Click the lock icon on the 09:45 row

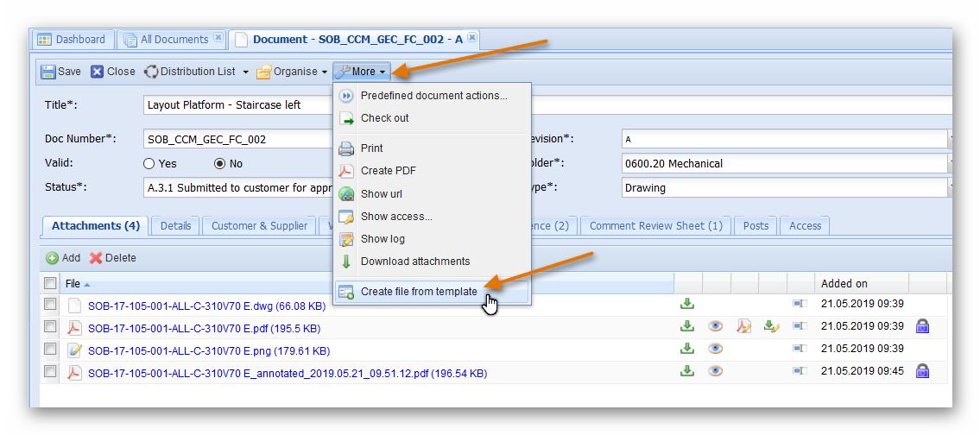tap(922, 371)
